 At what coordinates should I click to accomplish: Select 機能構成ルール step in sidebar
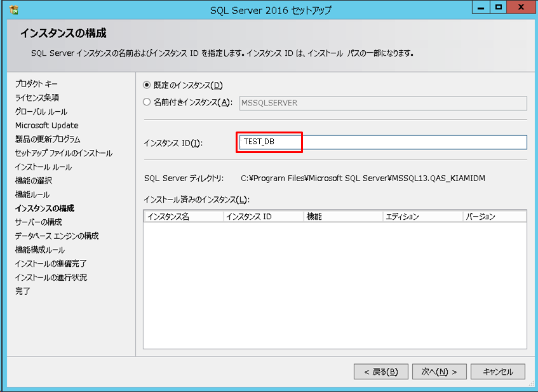point(40,250)
